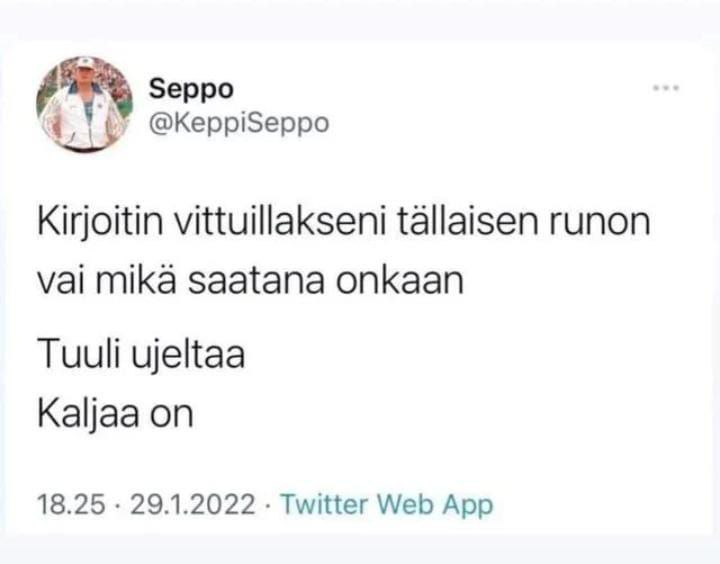This screenshot has height=564, width=720.
Task: Open the display name Seppo
Action: pos(191,89)
